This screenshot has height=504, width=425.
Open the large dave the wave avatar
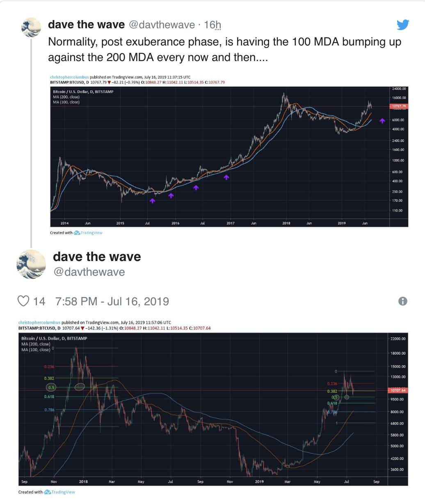[31, 264]
